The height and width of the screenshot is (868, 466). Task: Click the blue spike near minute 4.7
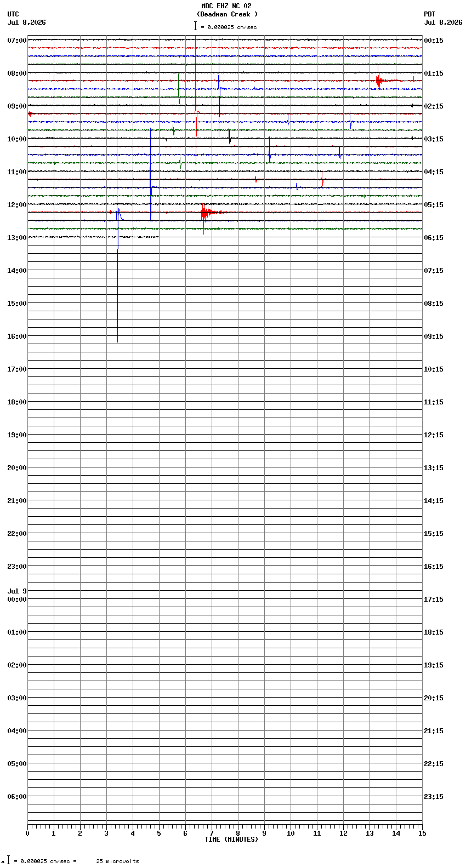point(151,175)
